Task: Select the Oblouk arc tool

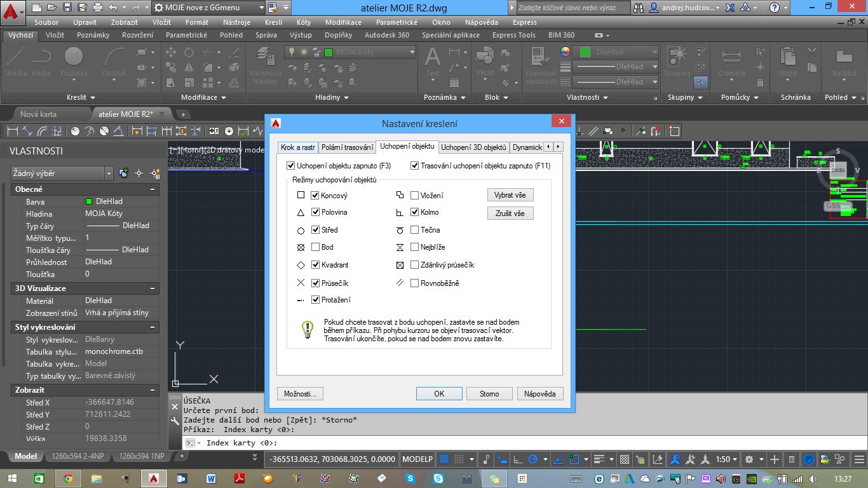Action: tap(114, 62)
